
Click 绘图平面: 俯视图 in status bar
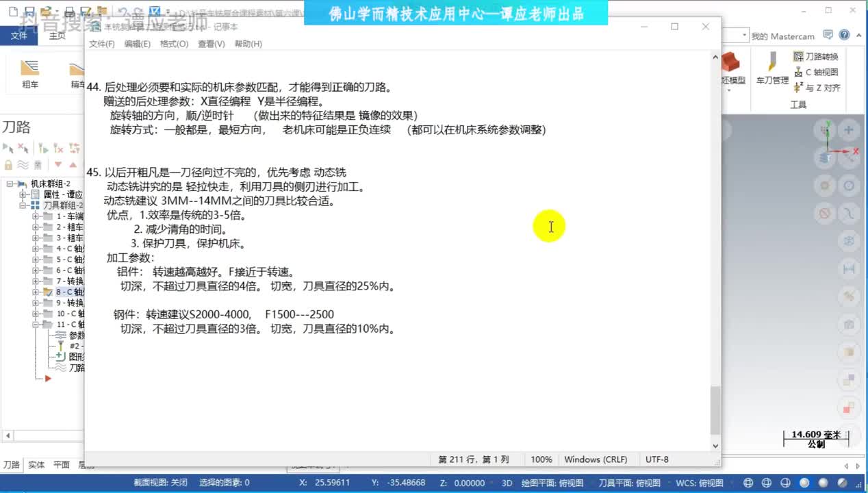tap(552, 483)
